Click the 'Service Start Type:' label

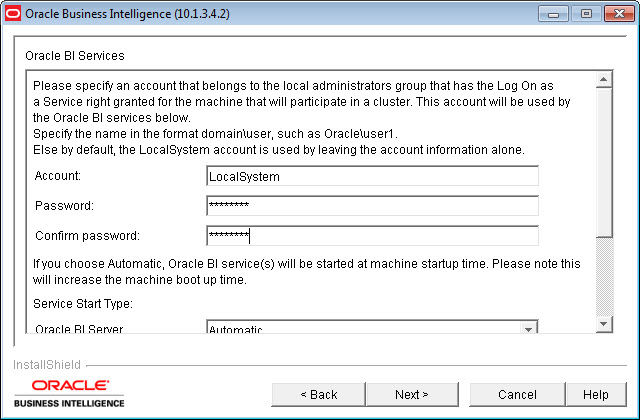83,304
